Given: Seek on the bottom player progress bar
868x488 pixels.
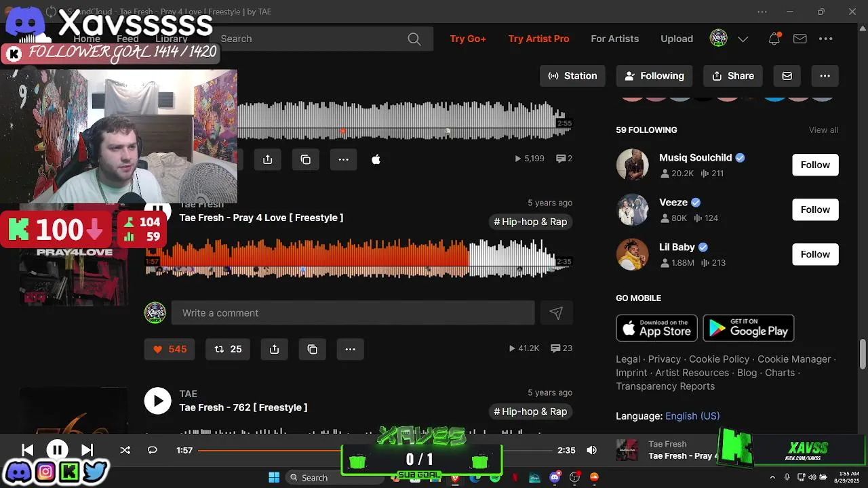Looking at the screenshot, I should point(375,450).
